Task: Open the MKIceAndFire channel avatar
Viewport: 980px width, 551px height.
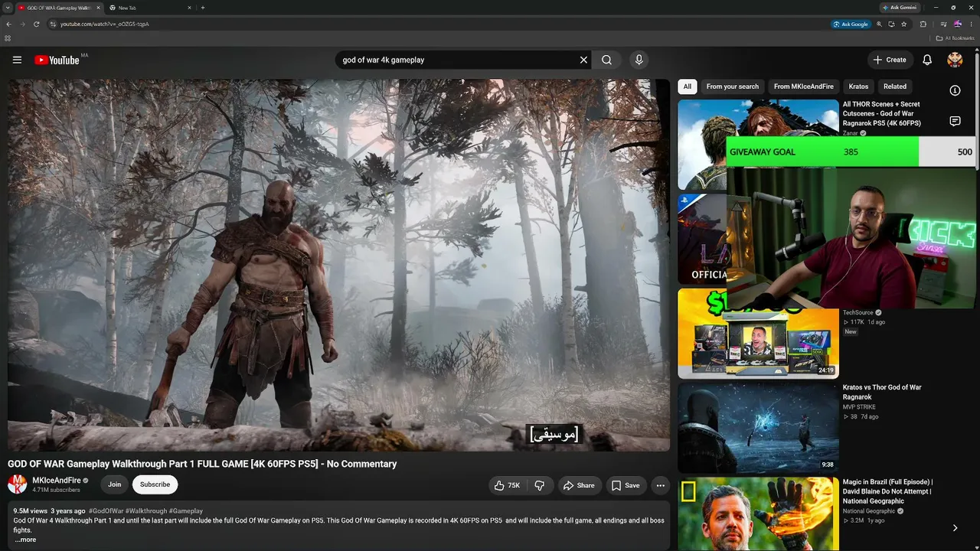Action: pos(17,484)
